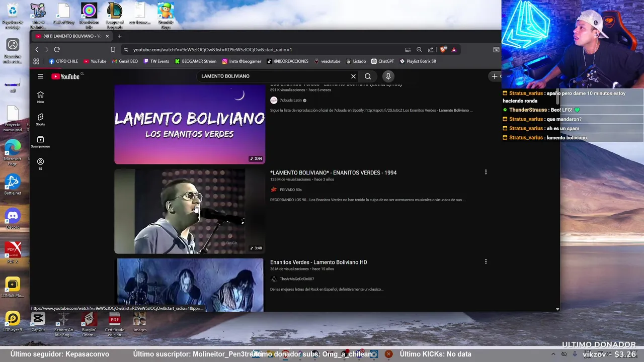The height and width of the screenshot is (362, 644).
Task: Clear the YouTube search box
Action: click(x=353, y=76)
